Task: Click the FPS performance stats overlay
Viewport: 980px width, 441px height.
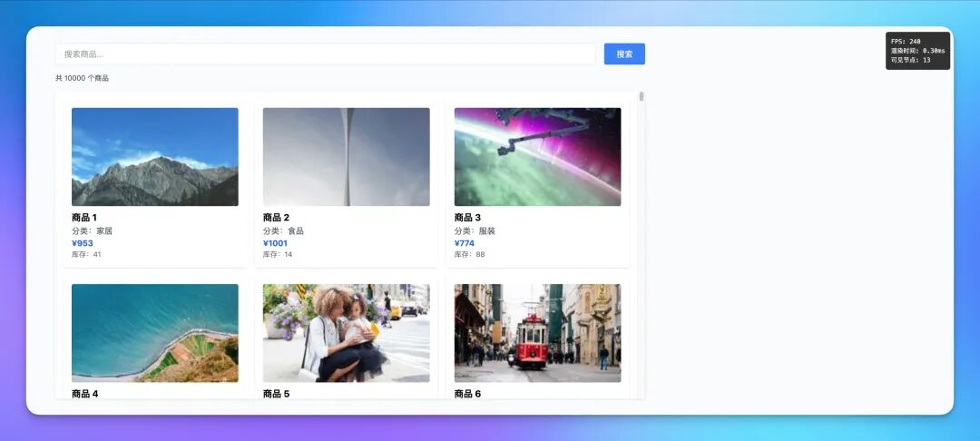Action: [x=917, y=51]
